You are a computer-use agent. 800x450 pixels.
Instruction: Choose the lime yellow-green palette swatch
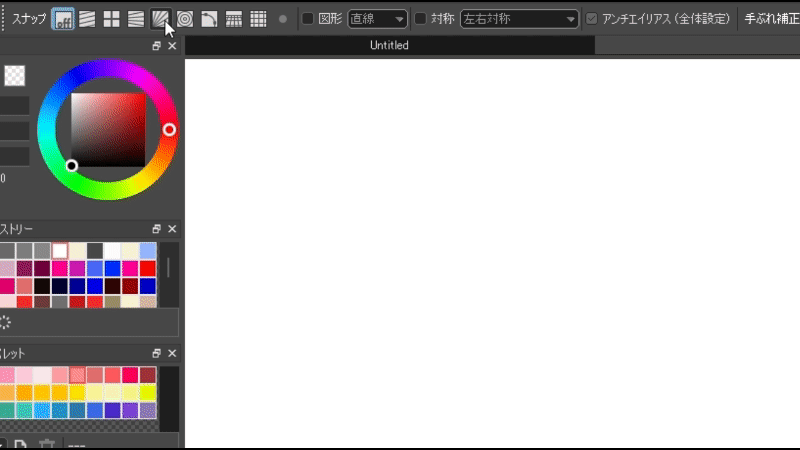[x=148, y=392]
